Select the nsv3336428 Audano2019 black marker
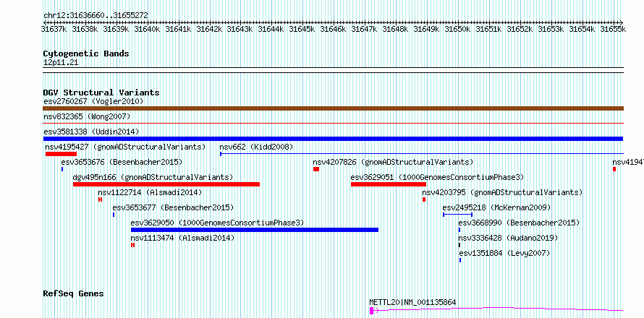This screenshot has width=644, height=318. (459, 245)
